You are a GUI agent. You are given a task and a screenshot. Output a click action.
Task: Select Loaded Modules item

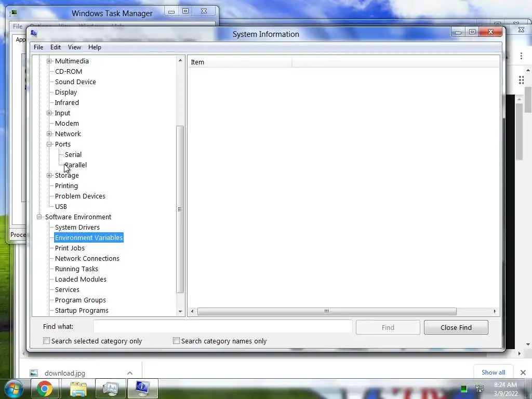click(81, 279)
